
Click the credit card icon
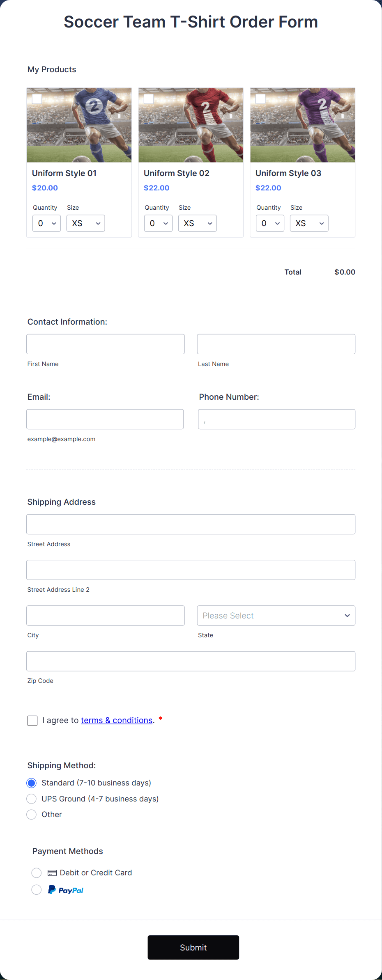point(52,873)
